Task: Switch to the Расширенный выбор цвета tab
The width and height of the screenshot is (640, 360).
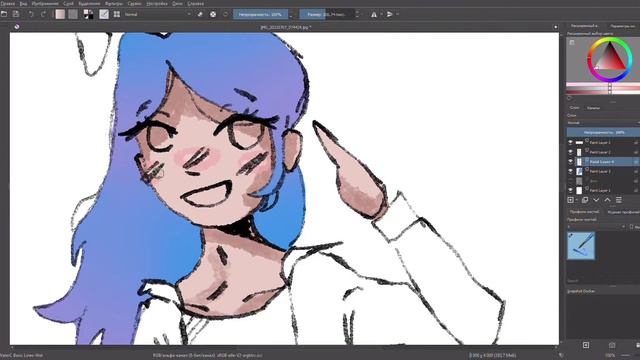Action: coord(585,26)
